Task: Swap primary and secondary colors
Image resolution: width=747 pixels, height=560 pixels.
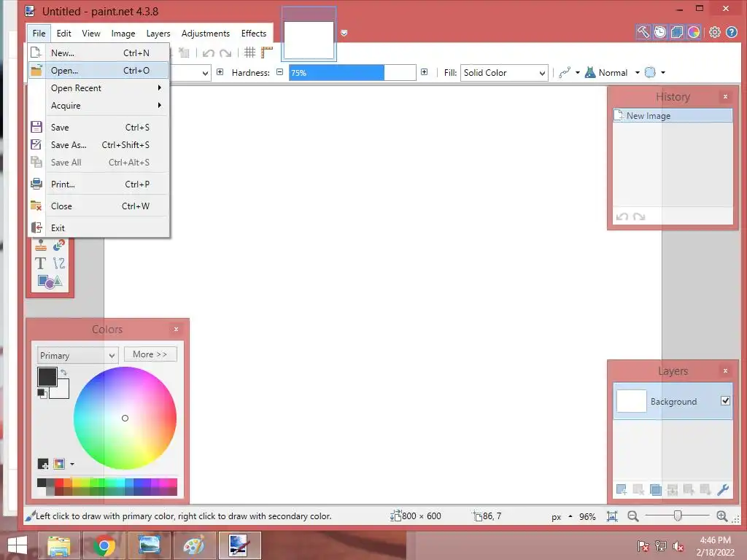Action: click(64, 373)
